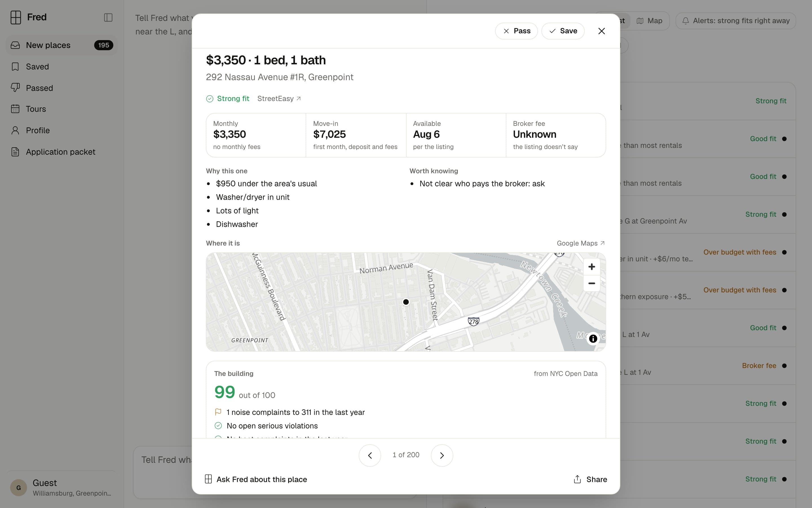This screenshot has height=508, width=812.
Task: Click "1 of 200" pager text
Action: (x=406, y=455)
